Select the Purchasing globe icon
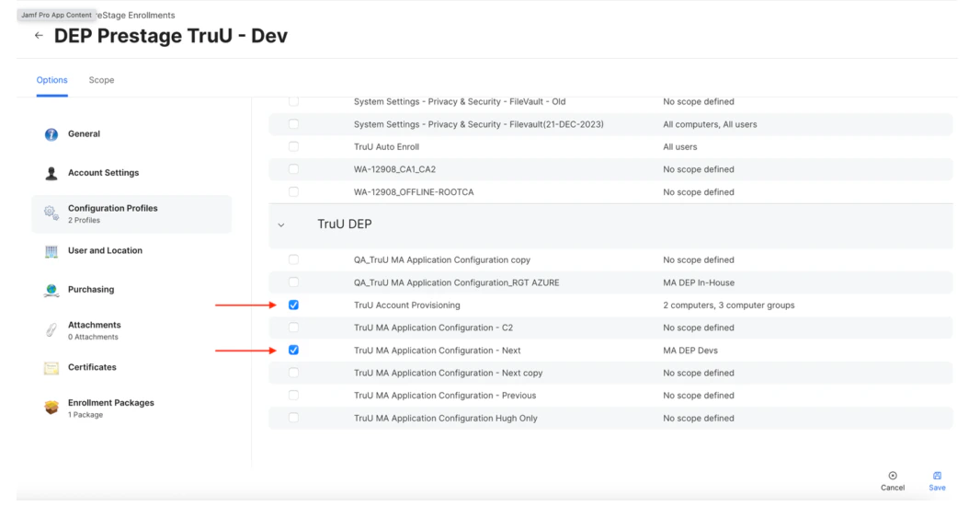The image size is (980, 506). click(51, 290)
